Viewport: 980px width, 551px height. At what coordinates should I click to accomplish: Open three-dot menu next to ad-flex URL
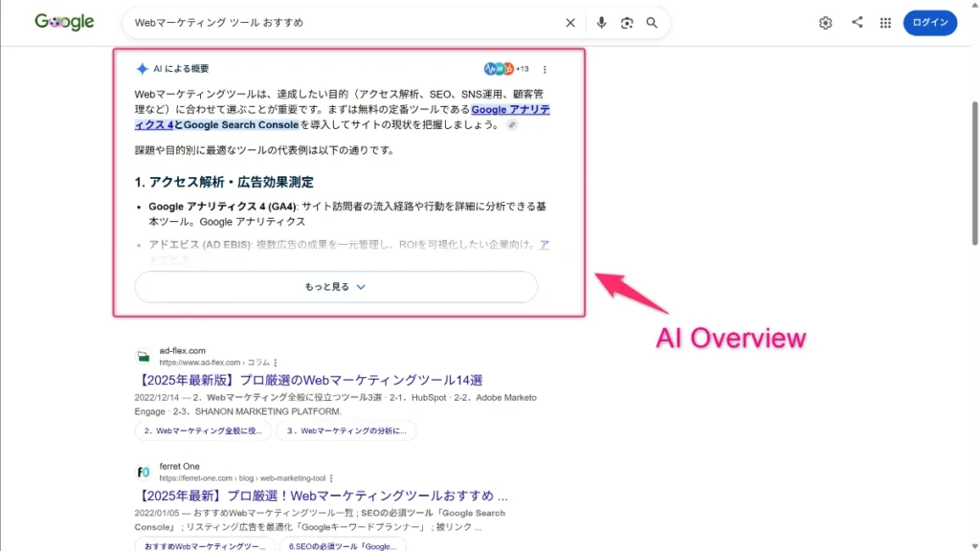(276, 363)
